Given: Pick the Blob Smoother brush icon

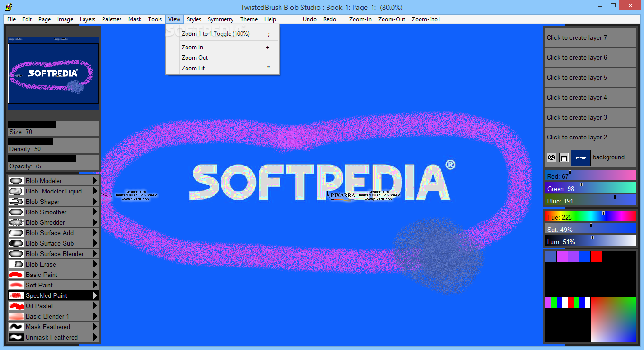Looking at the screenshot, I should point(16,212).
